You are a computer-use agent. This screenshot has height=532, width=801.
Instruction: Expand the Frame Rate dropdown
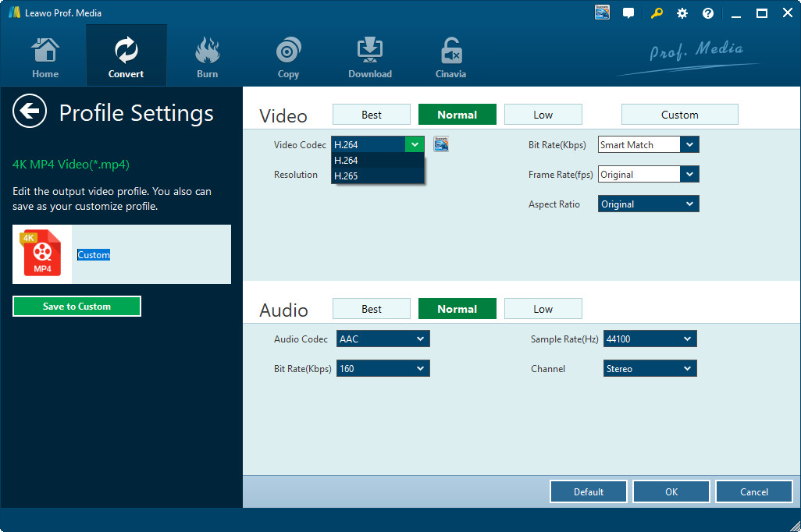tap(689, 175)
